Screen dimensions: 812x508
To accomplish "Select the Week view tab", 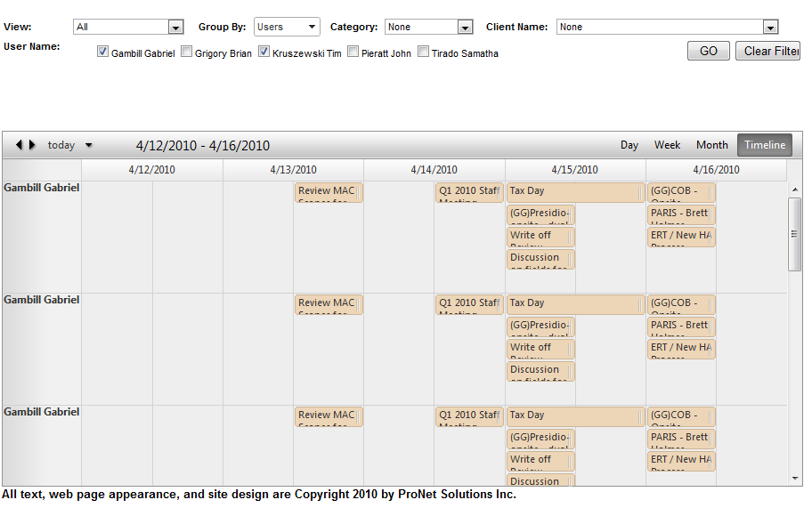I will [667, 145].
